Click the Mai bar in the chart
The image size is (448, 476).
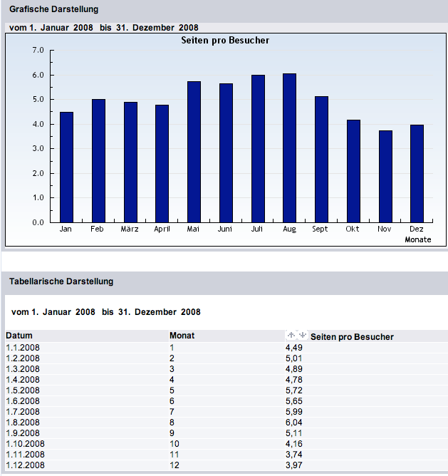(194, 152)
